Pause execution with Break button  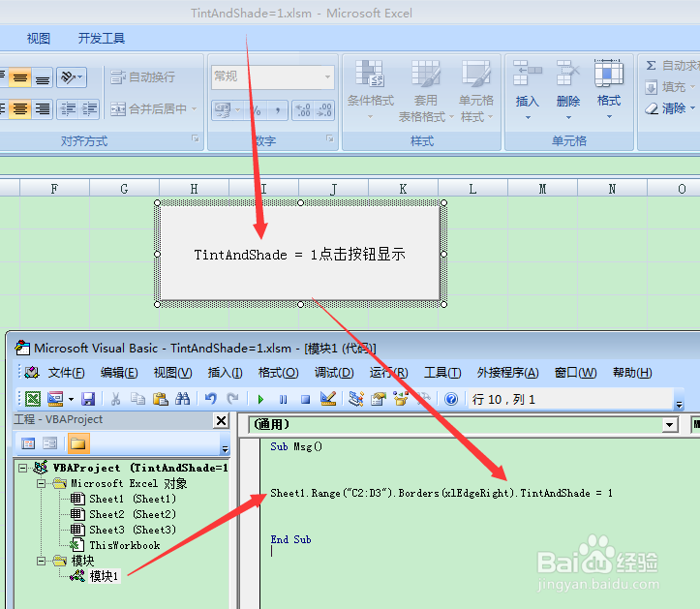(283, 399)
